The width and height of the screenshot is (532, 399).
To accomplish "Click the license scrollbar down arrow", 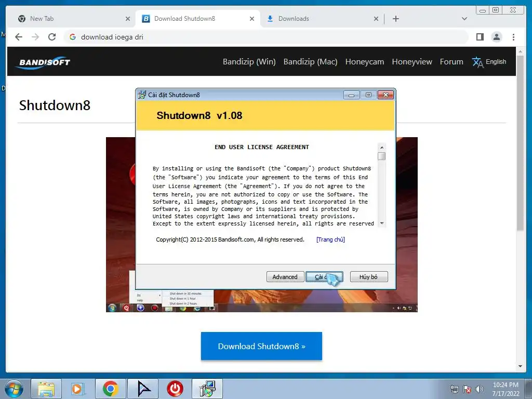I will (382, 223).
